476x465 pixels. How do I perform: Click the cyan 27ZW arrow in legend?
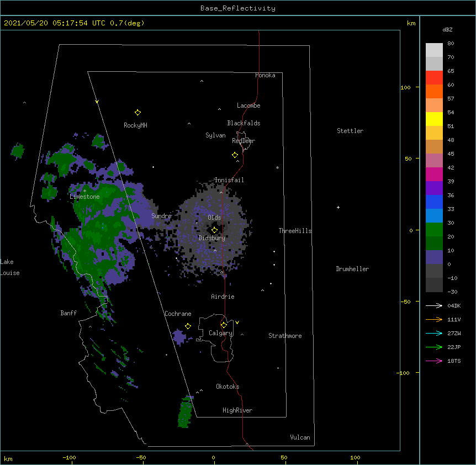pyautogui.click(x=434, y=333)
